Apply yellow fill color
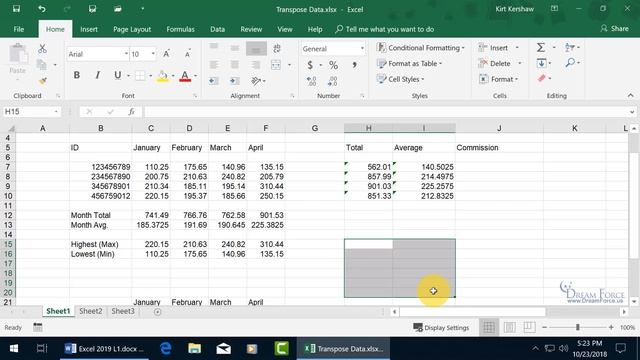640x360 pixels. tap(162, 76)
